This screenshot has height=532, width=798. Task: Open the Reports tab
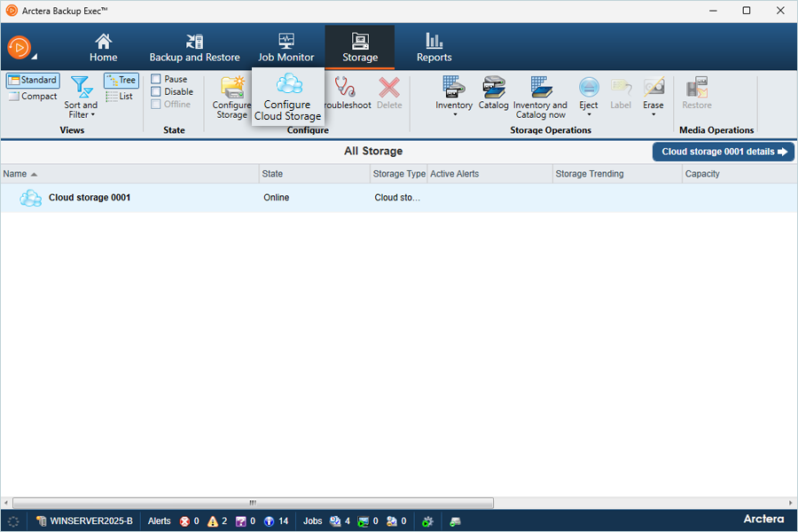coord(434,47)
